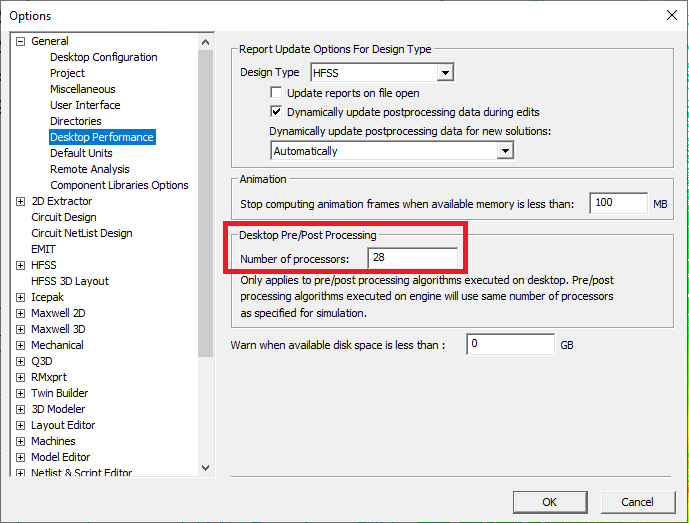Expand the RMxprt tree node
Screen dimensions: 689x523
click(x=20, y=378)
